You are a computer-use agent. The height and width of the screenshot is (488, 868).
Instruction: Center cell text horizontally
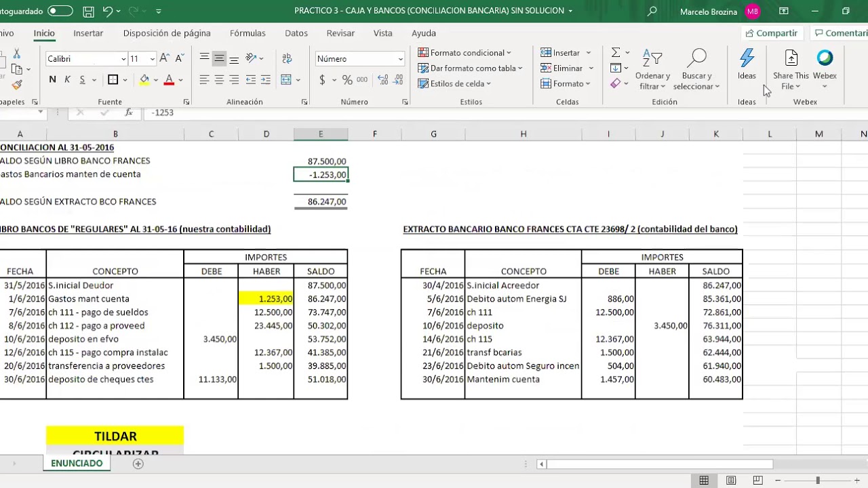219,80
